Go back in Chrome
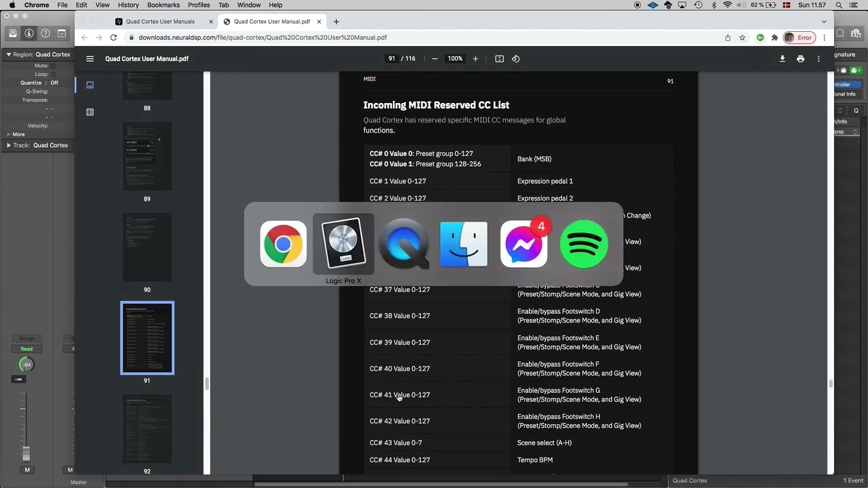The height and width of the screenshot is (488, 868). (84, 38)
